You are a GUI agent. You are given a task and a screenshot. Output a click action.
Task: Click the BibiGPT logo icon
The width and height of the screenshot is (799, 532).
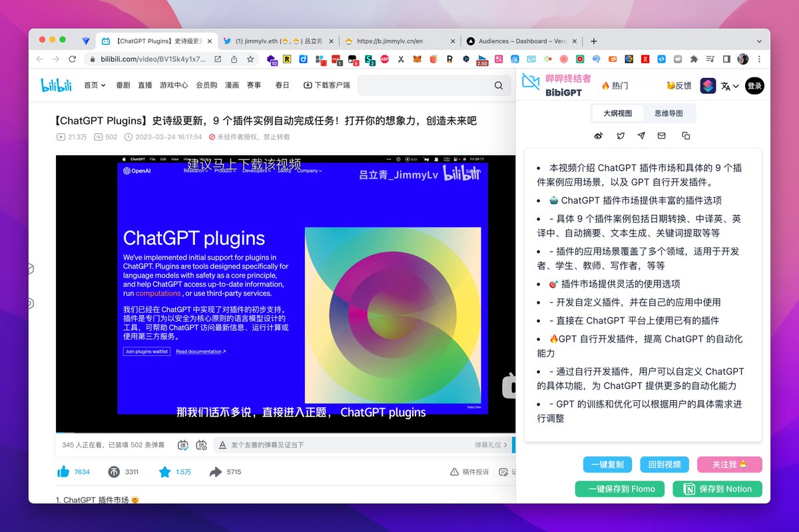[x=531, y=82]
